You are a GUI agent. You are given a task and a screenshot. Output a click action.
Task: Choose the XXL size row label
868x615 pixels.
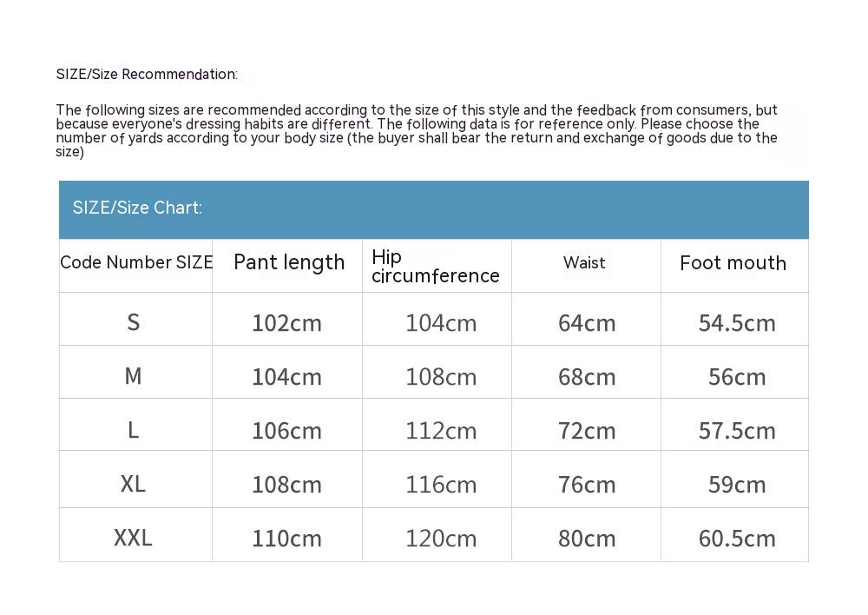coord(133,538)
